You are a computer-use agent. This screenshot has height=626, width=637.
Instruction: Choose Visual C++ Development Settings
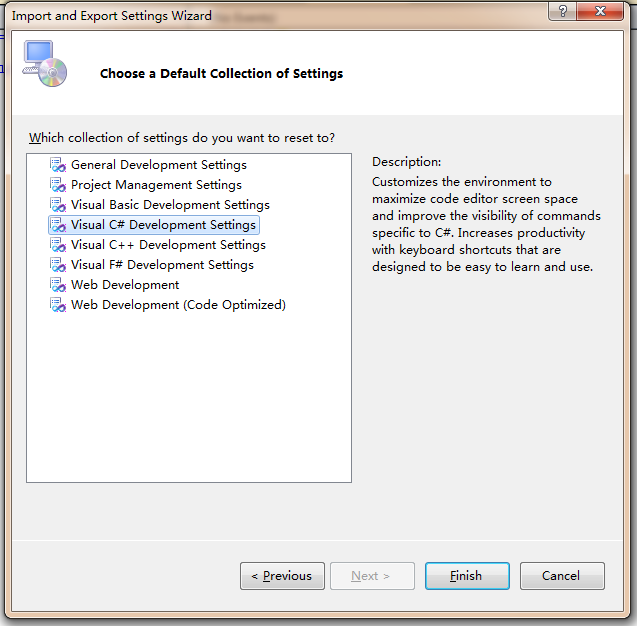pyautogui.click(x=168, y=245)
